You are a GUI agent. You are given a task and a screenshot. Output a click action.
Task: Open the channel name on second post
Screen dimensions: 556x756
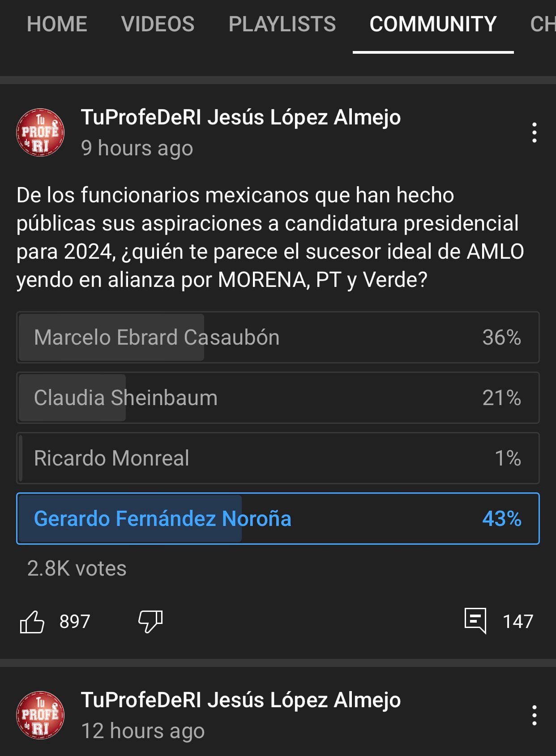[x=241, y=700]
